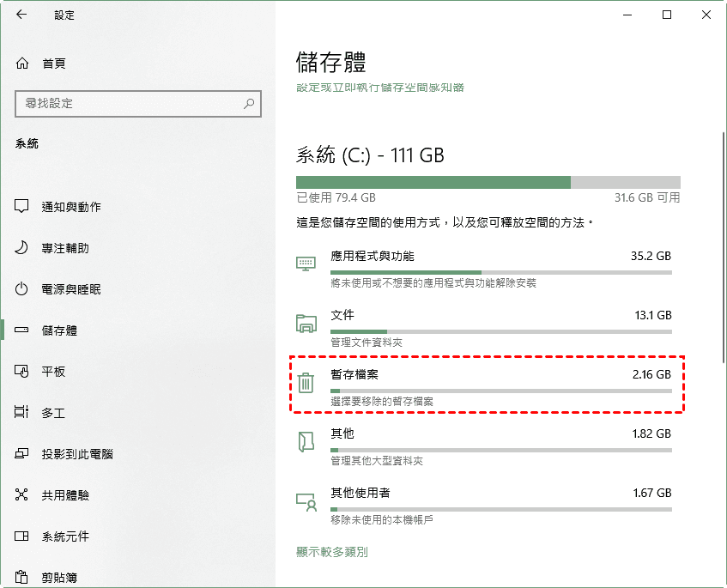Open 投影到此電腦 settings page
727x588 pixels.
[x=77, y=454]
